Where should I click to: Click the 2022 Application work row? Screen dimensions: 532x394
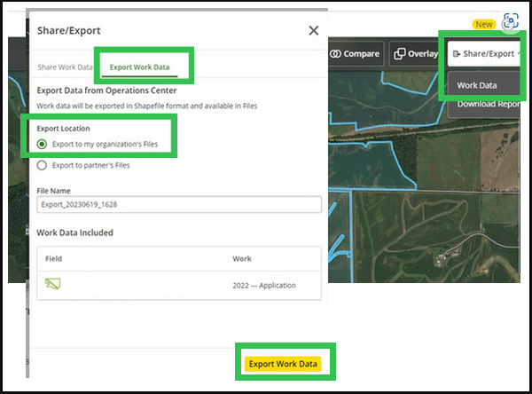coord(263,285)
